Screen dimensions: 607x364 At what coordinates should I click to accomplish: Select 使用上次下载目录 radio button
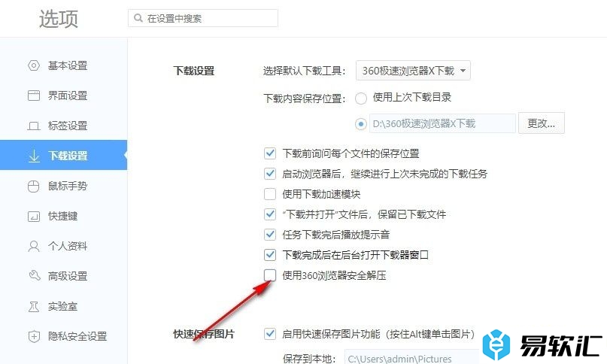click(361, 99)
